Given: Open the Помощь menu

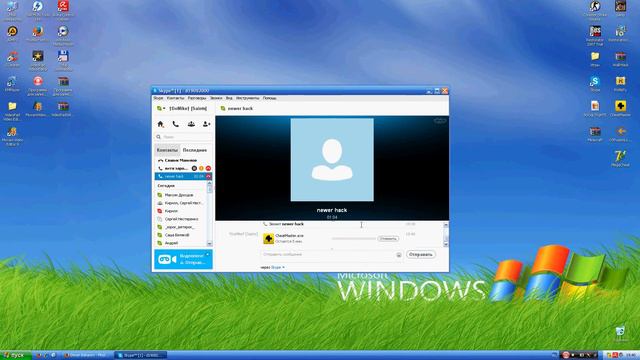Looking at the screenshot, I should (x=269, y=98).
